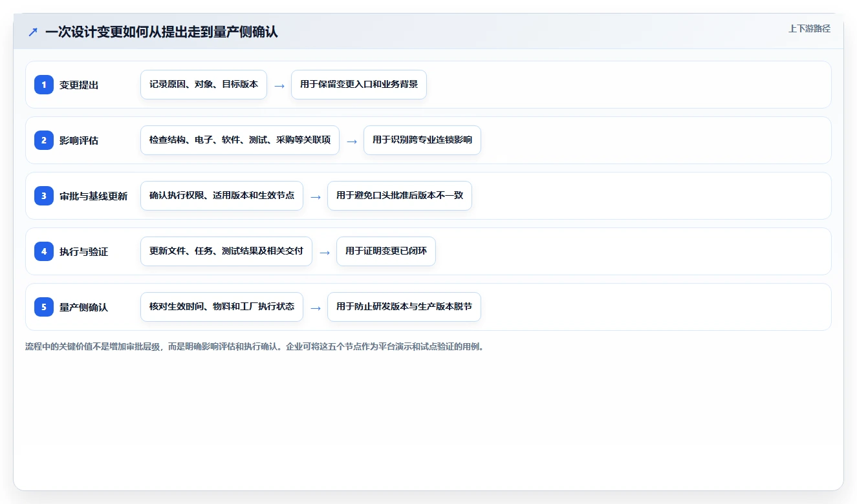857x504 pixels.
Task: Click the arrow in the 影响评估 row
Action: (x=352, y=141)
